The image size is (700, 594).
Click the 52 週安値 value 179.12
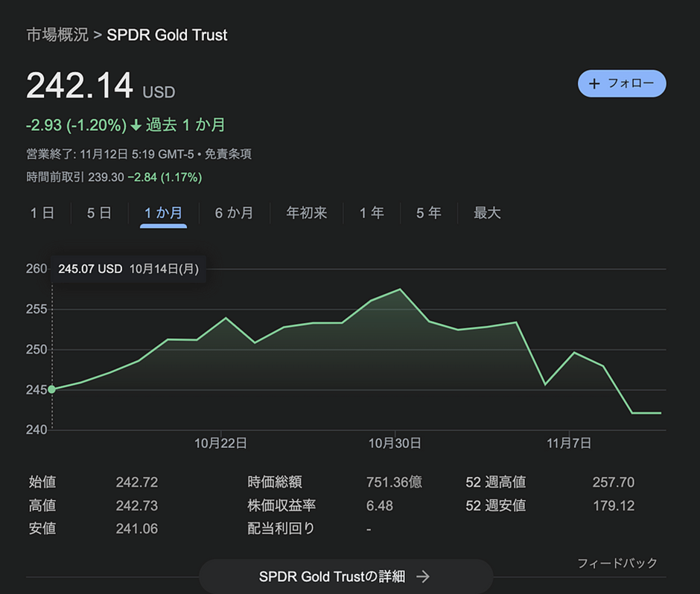point(614,505)
